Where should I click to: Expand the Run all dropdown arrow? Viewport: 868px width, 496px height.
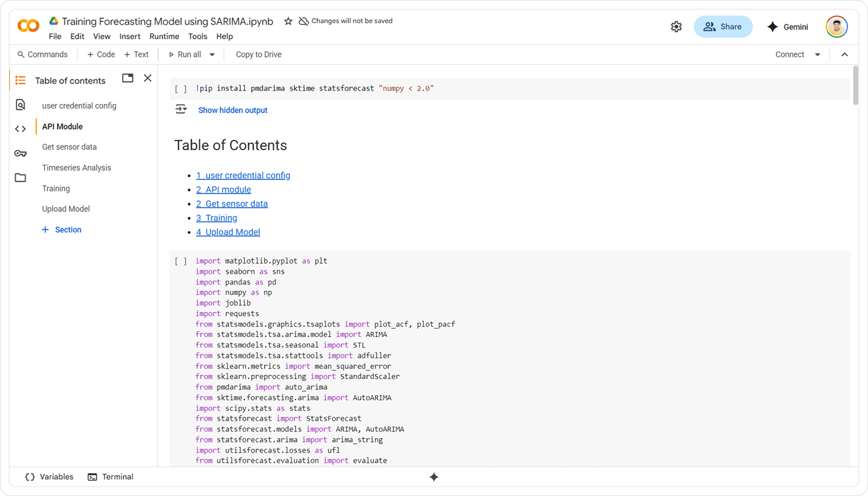coord(212,55)
